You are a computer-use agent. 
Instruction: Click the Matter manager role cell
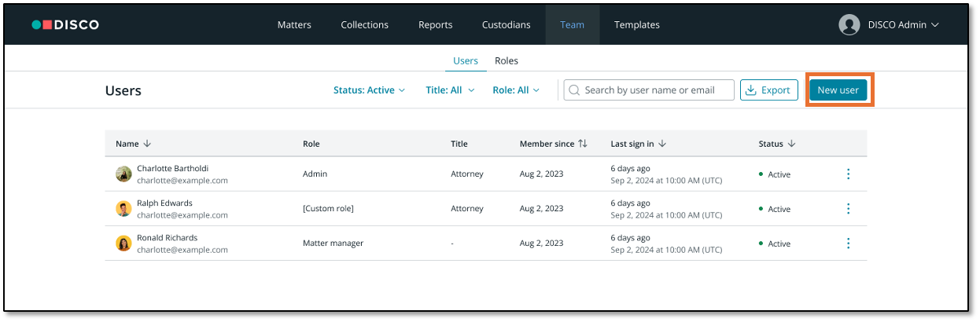(333, 243)
